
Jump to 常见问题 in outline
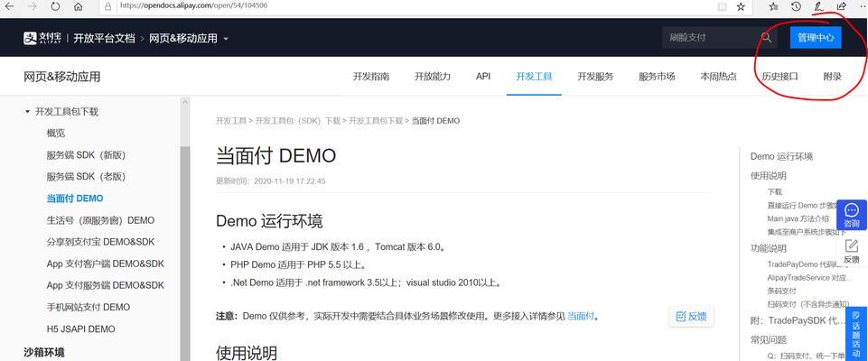(769, 339)
